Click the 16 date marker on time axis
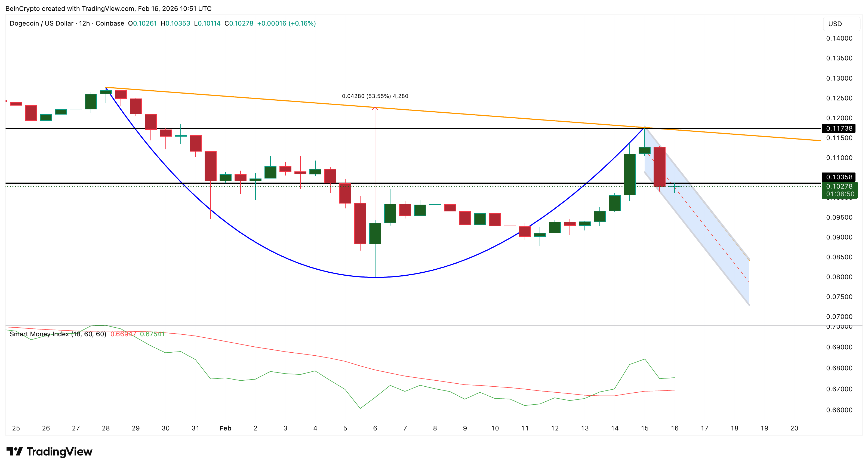Image resolution: width=868 pixels, height=468 pixels. pyautogui.click(x=674, y=428)
